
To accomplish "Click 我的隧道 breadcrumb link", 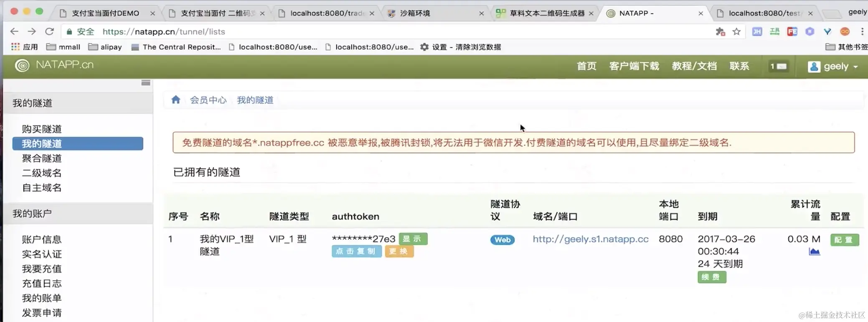I will coord(255,100).
